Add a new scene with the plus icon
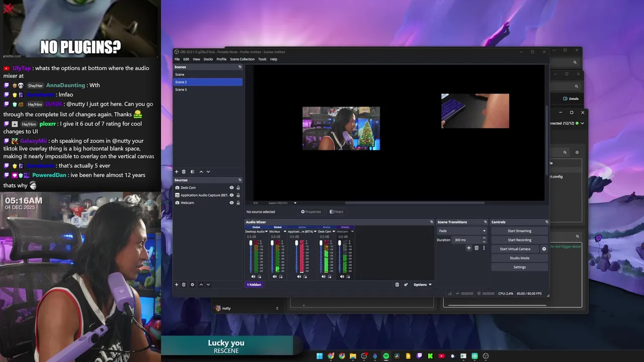 point(177,172)
